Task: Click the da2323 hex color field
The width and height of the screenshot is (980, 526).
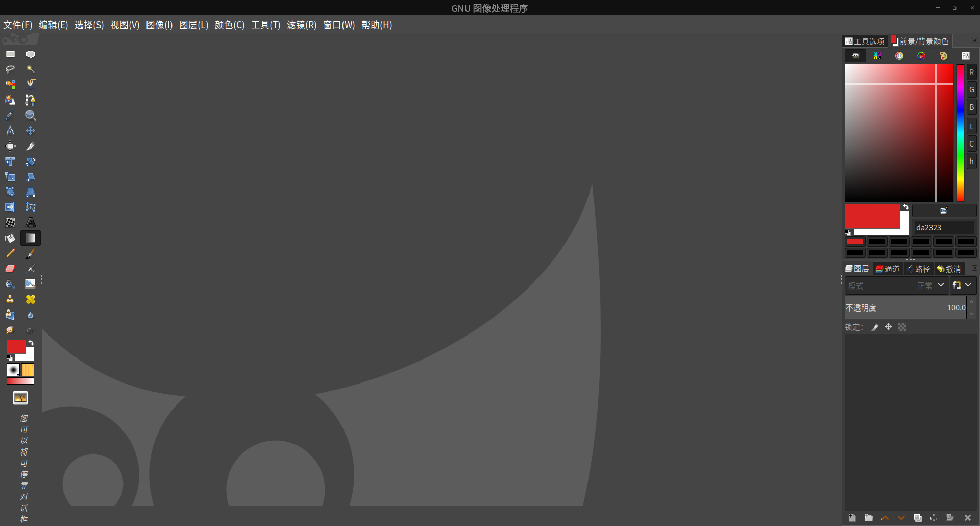Action: click(x=944, y=228)
